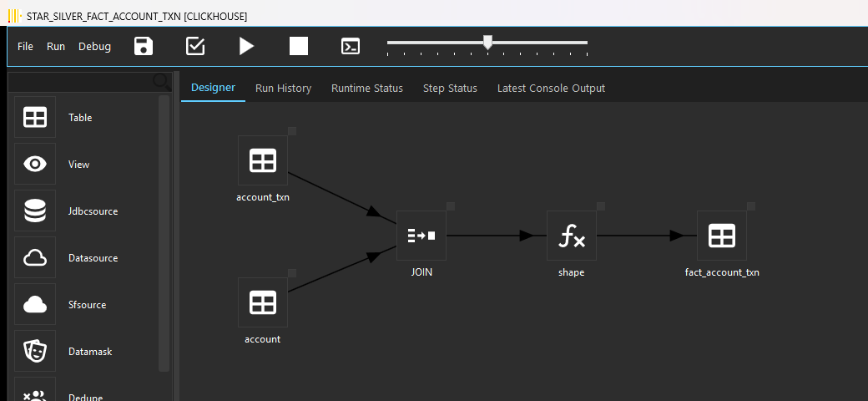Select the Sfsource filled cloud icon
Viewport: 868px width, 401px height.
tap(35, 305)
